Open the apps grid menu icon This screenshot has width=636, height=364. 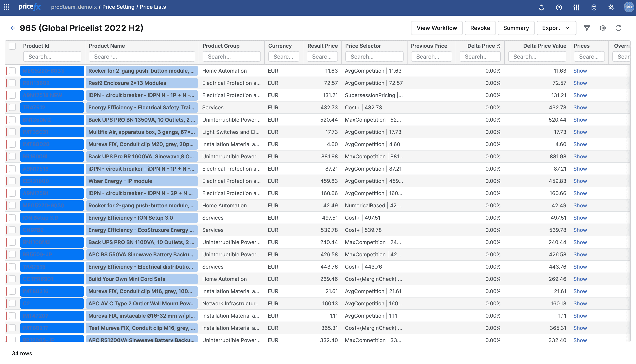point(7,7)
